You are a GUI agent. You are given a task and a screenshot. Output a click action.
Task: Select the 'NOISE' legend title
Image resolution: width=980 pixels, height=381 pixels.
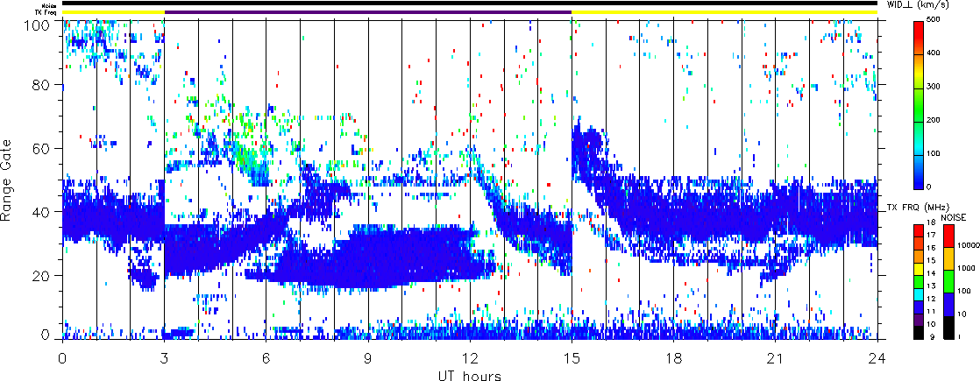click(953, 216)
